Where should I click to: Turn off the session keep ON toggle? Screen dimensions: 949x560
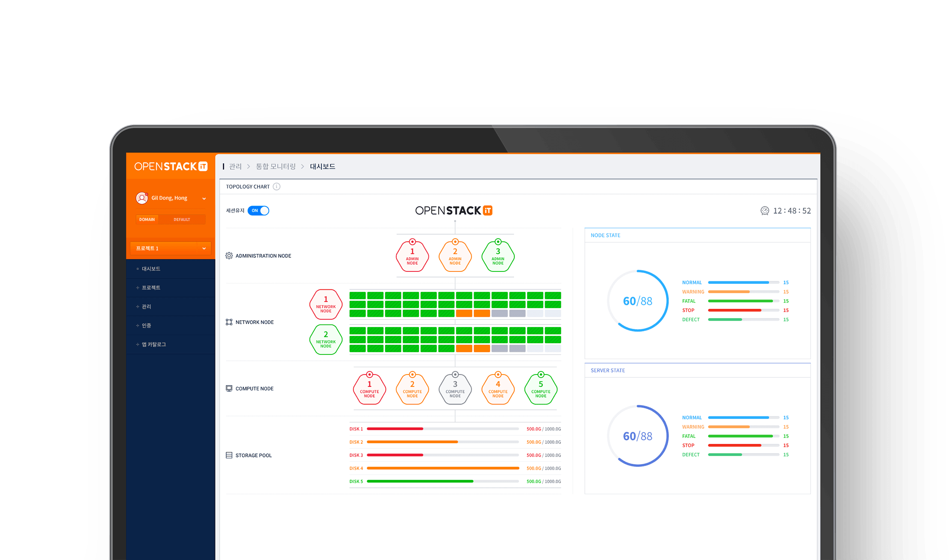(259, 211)
